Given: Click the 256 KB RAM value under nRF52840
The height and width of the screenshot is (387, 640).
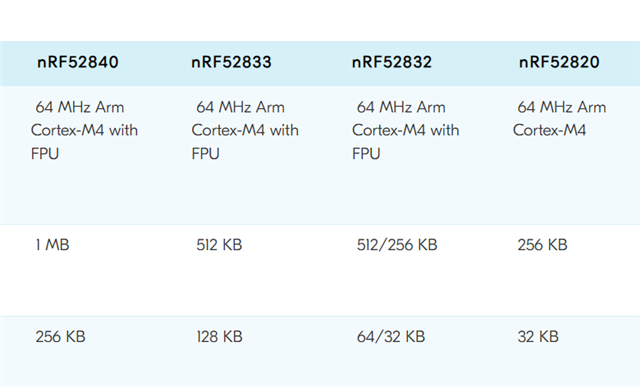Looking at the screenshot, I should [x=60, y=337].
